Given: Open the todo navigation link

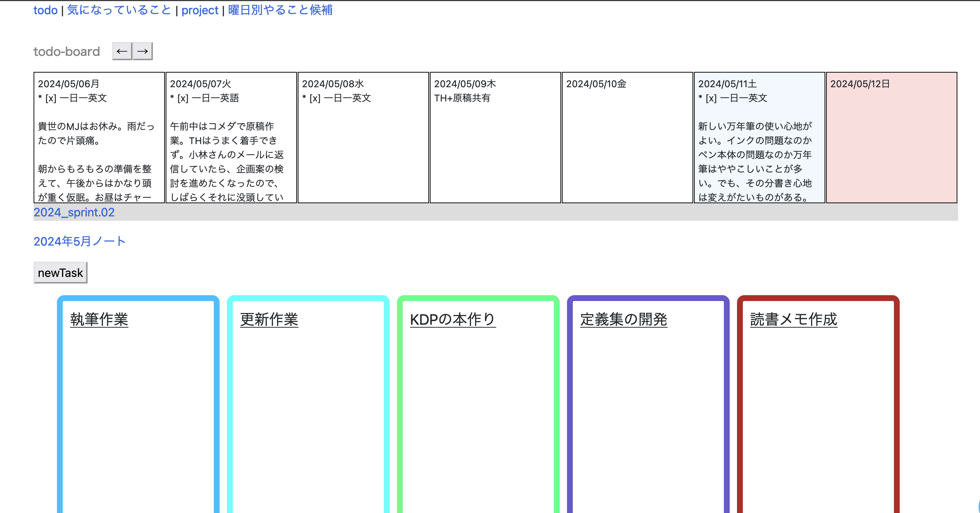Looking at the screenshot, I should [x=45, y=10].
